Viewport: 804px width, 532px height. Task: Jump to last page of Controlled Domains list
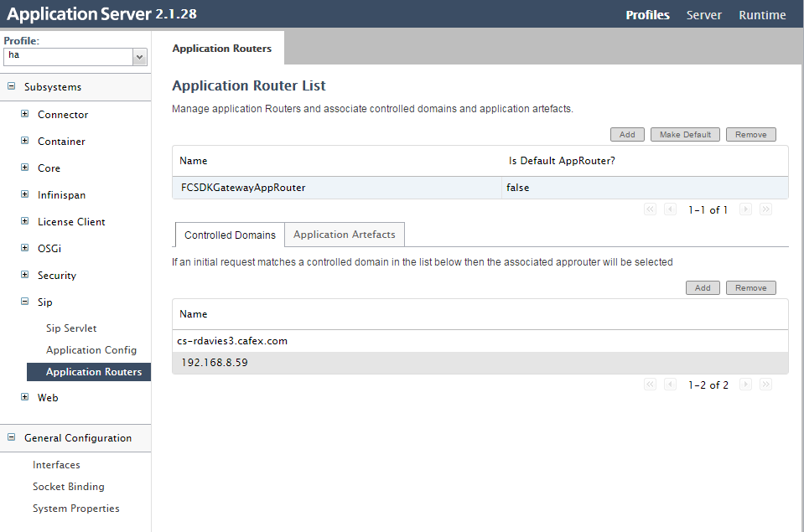[765, 385]
